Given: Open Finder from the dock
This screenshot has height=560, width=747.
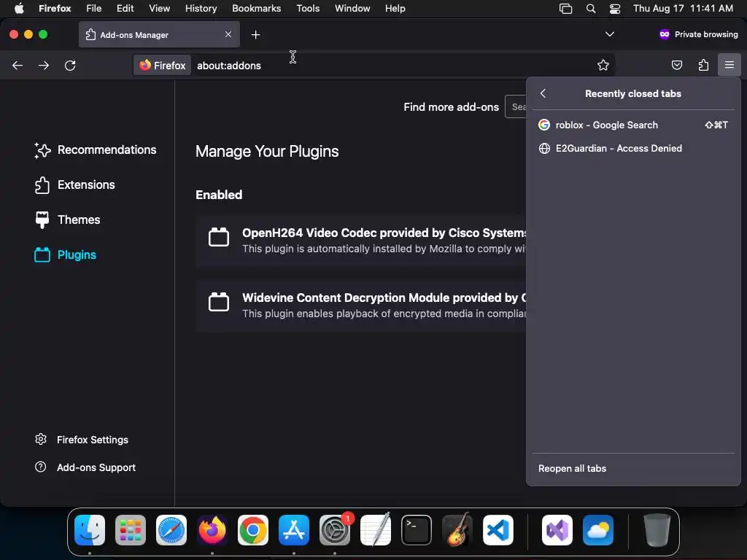Looking at the screenshot, I should [90, 530].
